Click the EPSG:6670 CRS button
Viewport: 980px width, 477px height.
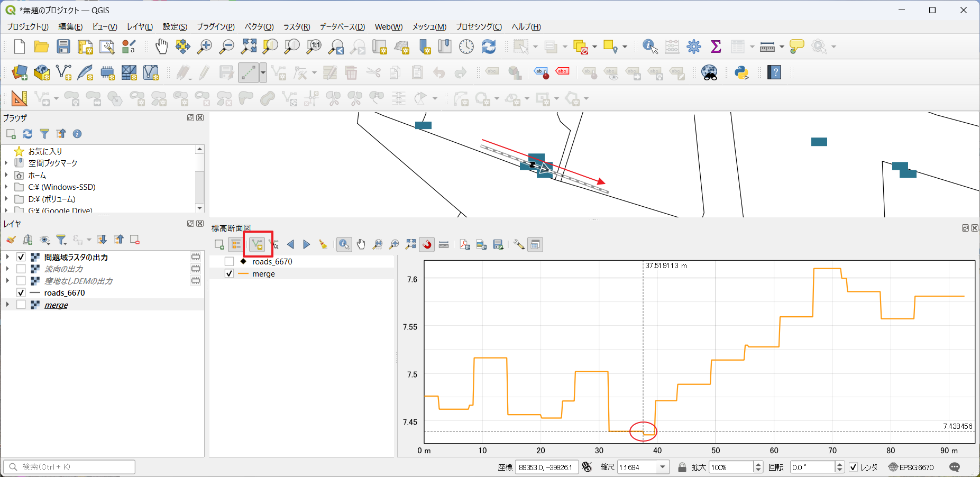click(911, 467)
